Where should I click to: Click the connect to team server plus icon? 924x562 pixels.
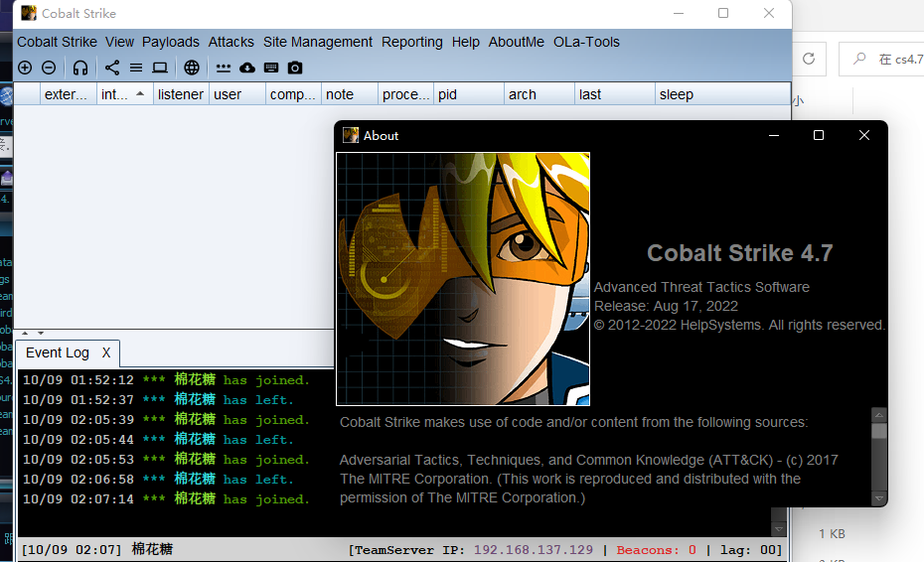[x=25, y=68]
